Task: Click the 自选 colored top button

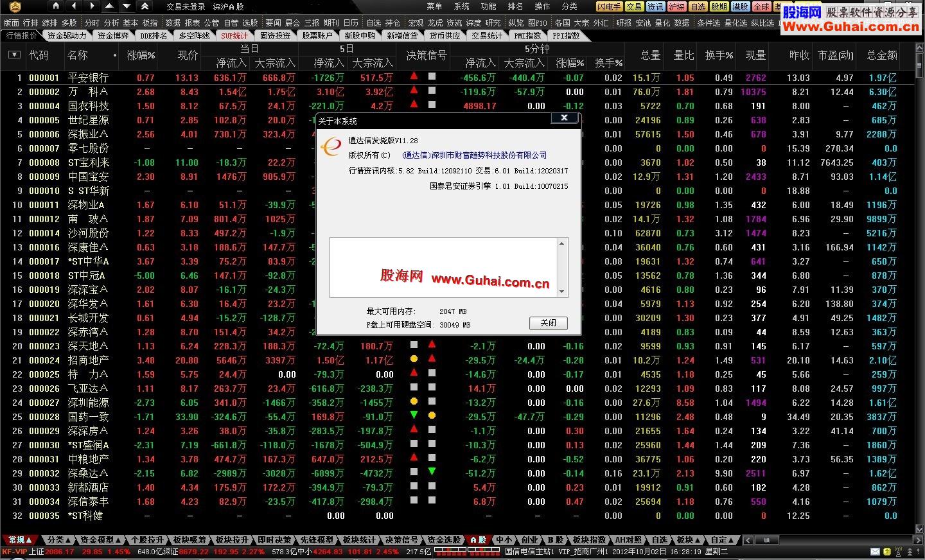Action: click(x=698, y=6)
